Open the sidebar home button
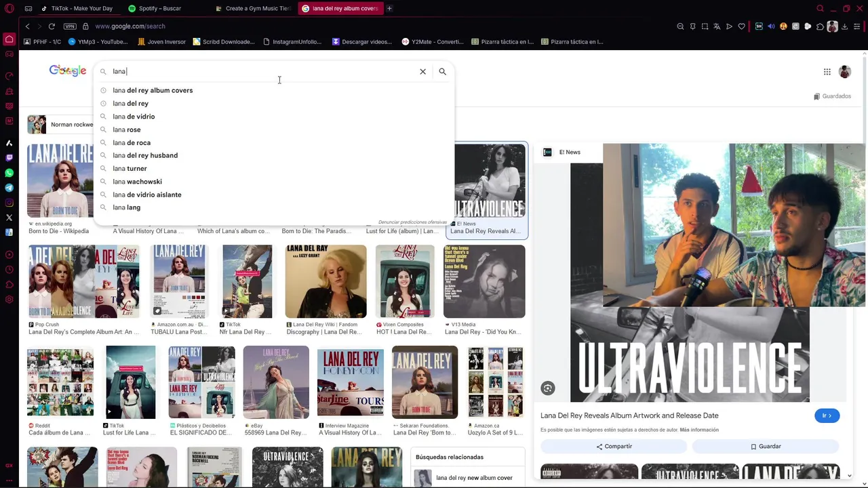The height and width of the screenshot is (488, 868). coord(9,39)
